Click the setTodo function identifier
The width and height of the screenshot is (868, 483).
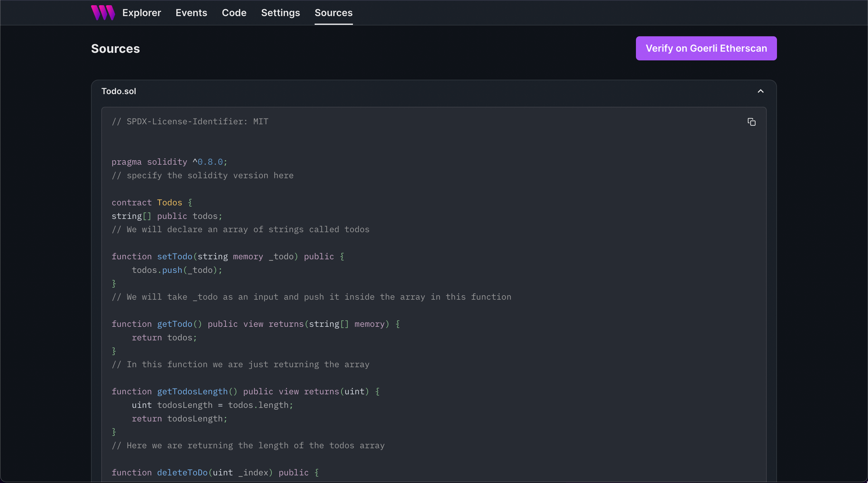pos(174,256)
